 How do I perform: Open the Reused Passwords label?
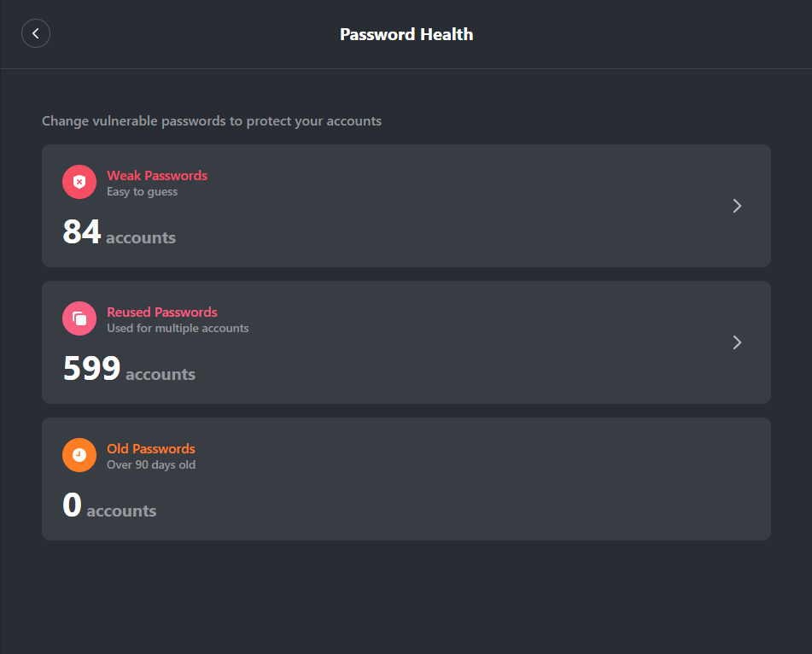pos(162,312)
